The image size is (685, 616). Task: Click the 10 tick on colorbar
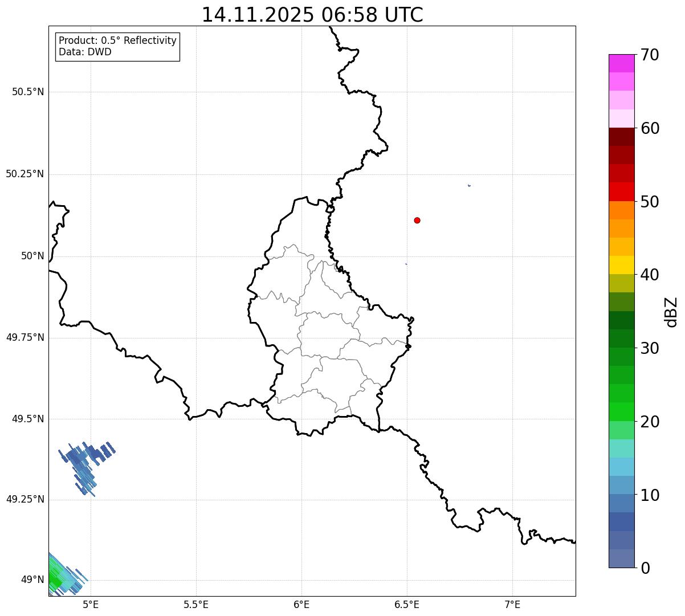[650, 496]
